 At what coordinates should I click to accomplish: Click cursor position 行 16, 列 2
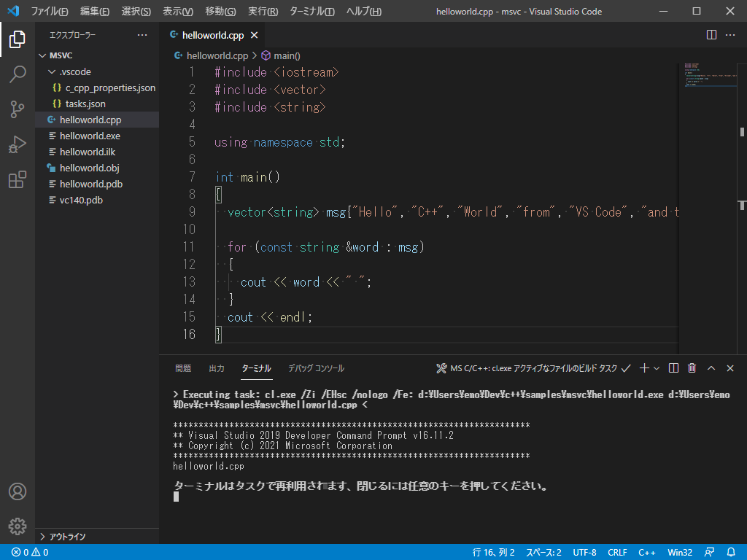click(x=494, y=553)
